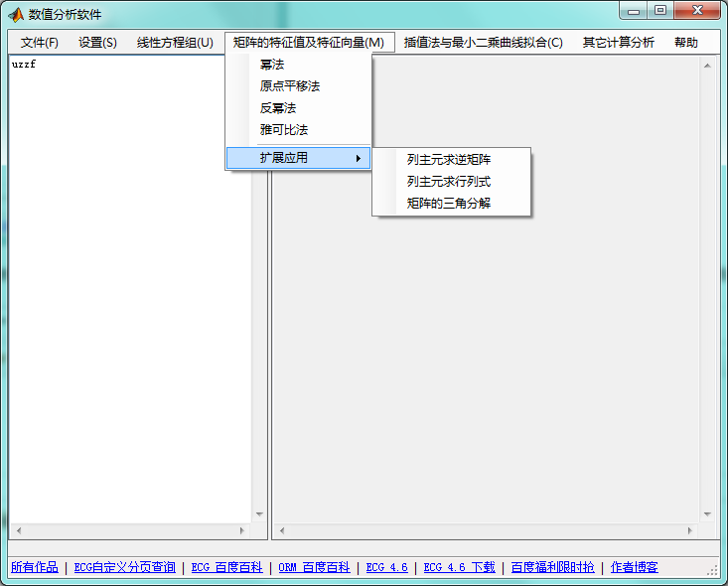
Task: Click the left pane scroll-down arrow
Action: 259,514
